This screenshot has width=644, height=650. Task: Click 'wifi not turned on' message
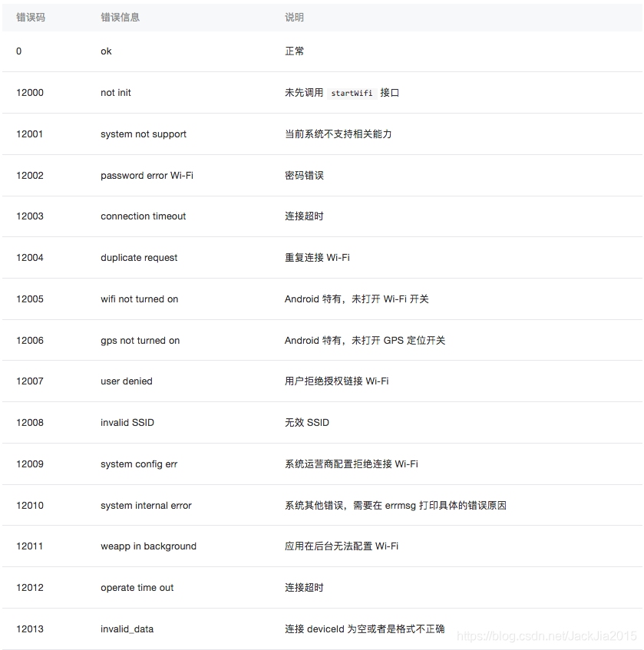click(140, 299)
